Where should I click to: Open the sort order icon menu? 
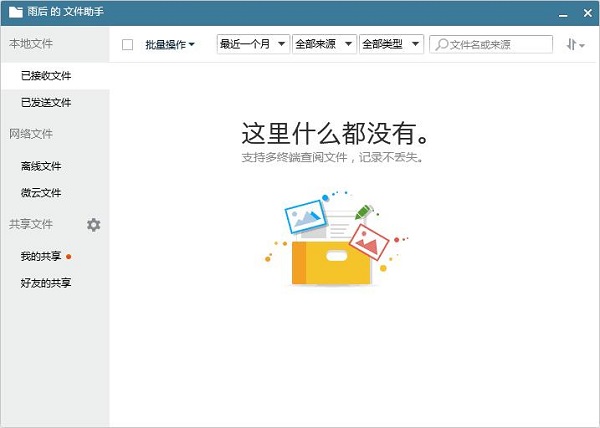[x=574, y=45]
